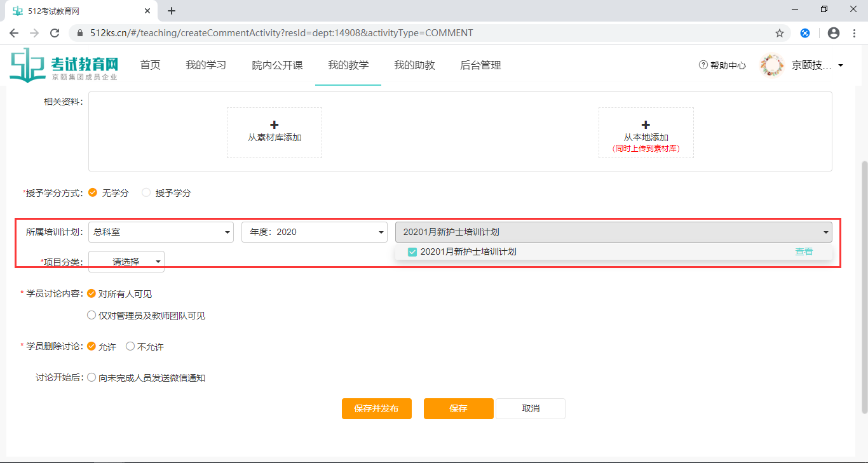Viewport: 868px width, 463px height.
Task: Select 无学分 radio option
Action: click(x=93, y=192)
